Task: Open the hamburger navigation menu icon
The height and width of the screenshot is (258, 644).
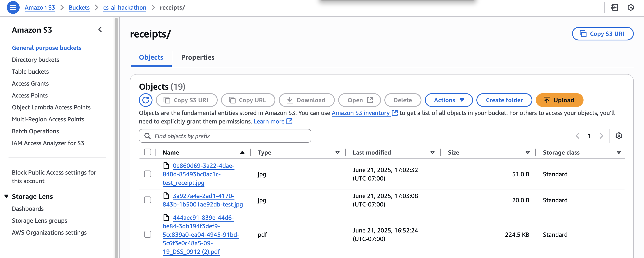Action: 13,7
